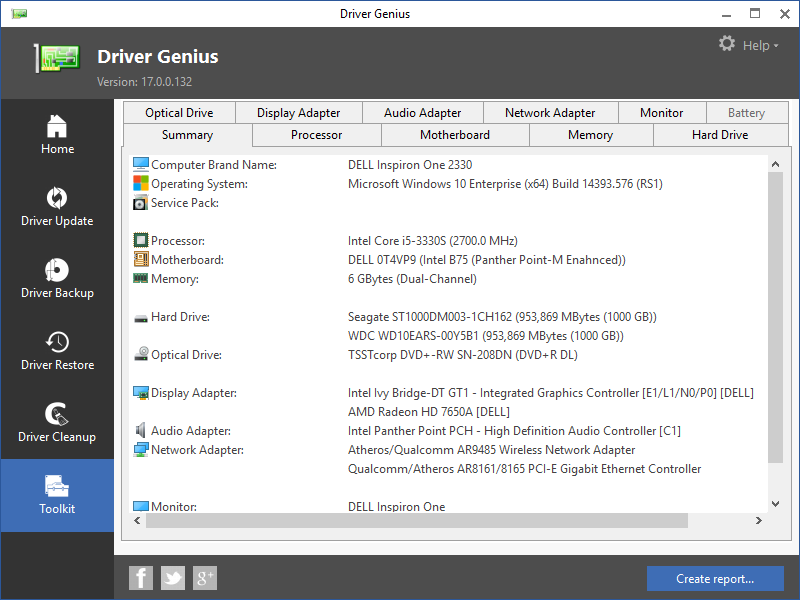The width and height of the screenshot is (800, 600).
Task: Click the Monitor row icon
Action: 140,506
